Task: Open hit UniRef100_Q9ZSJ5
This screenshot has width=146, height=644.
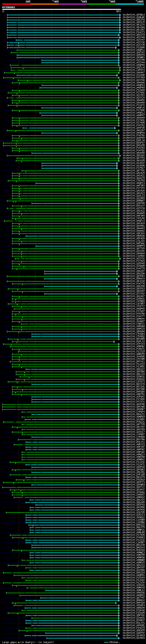Action: coord(133,22)
